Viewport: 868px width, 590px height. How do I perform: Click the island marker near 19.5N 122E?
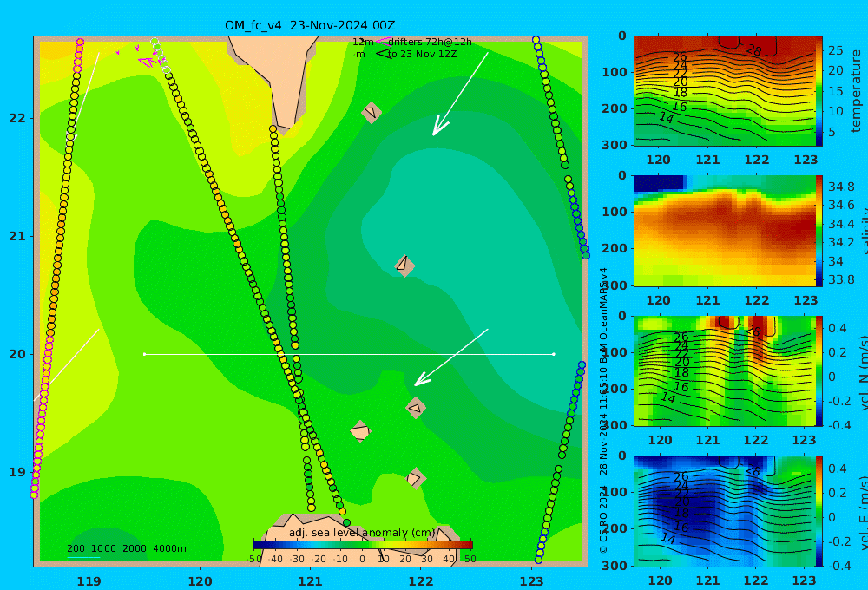tap(416, 408)
